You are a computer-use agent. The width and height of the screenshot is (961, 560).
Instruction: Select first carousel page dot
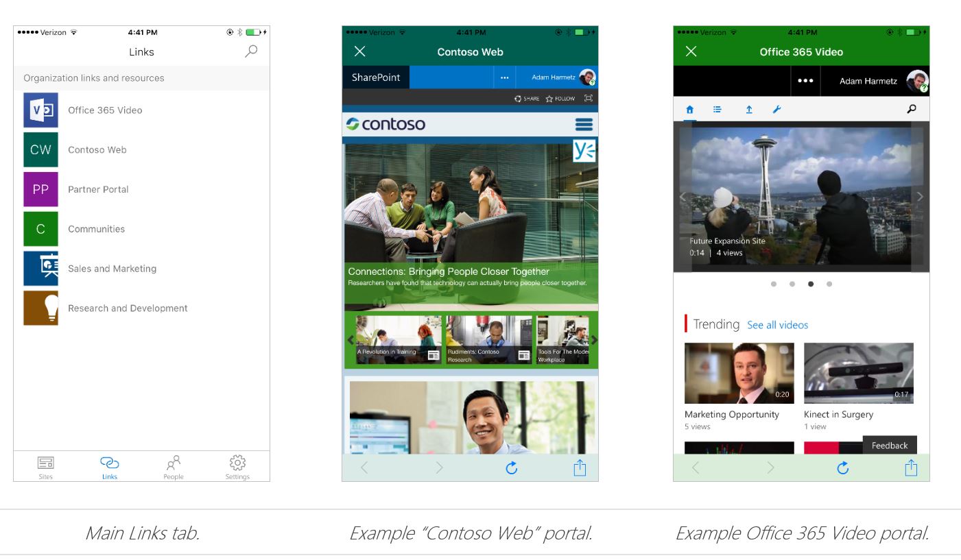click(x=774, y=283)
